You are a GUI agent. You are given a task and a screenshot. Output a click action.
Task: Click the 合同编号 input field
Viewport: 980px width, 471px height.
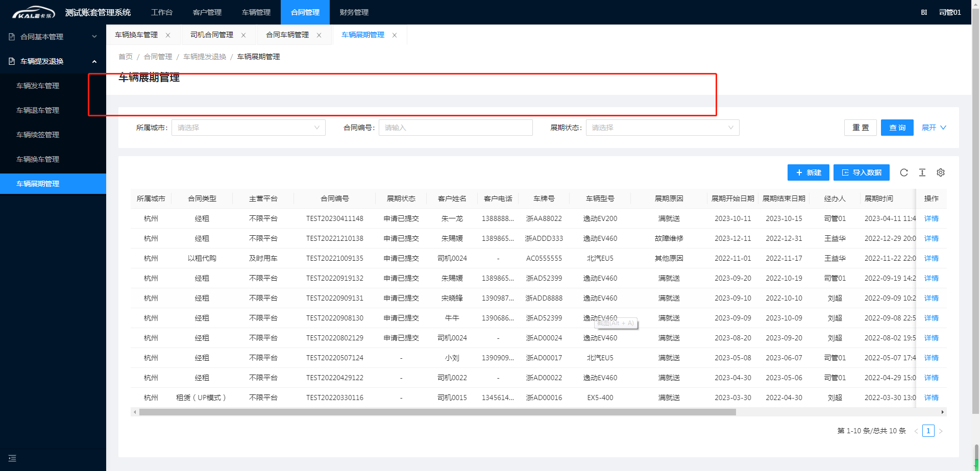tap(456, 128)
